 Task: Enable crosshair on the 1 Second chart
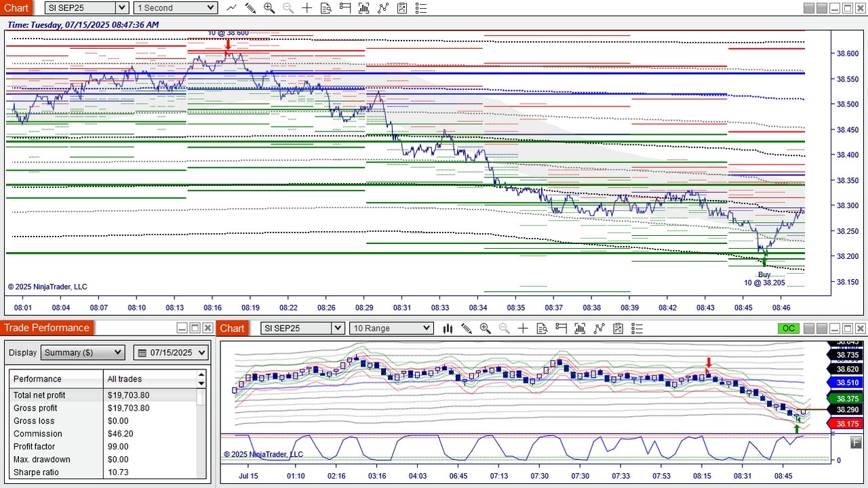coord(307,8)
